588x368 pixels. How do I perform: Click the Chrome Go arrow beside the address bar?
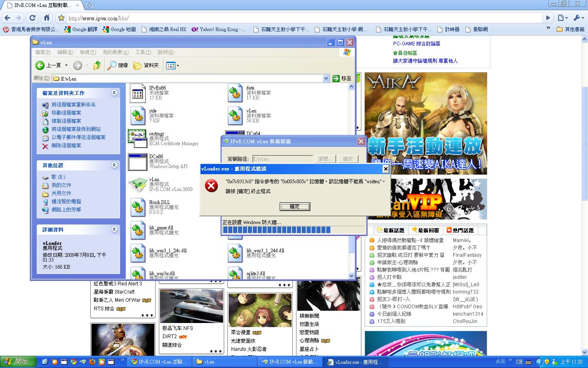548,18
